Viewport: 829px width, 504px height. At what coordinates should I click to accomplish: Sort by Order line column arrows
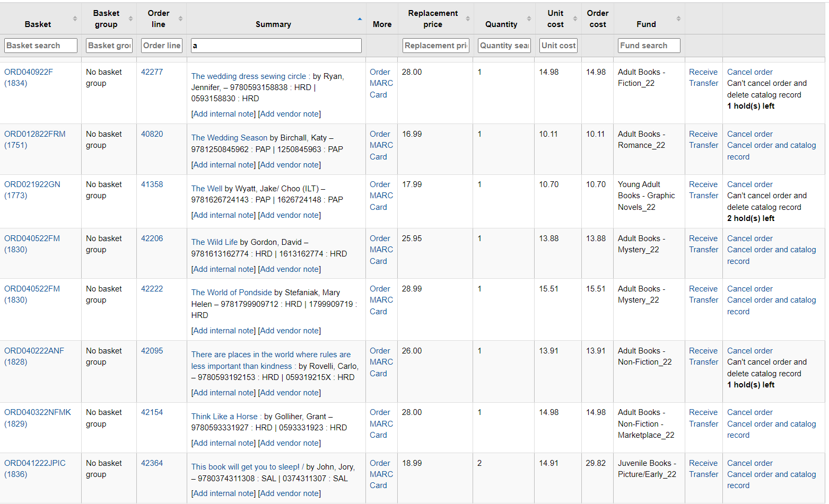coord(180,19)
